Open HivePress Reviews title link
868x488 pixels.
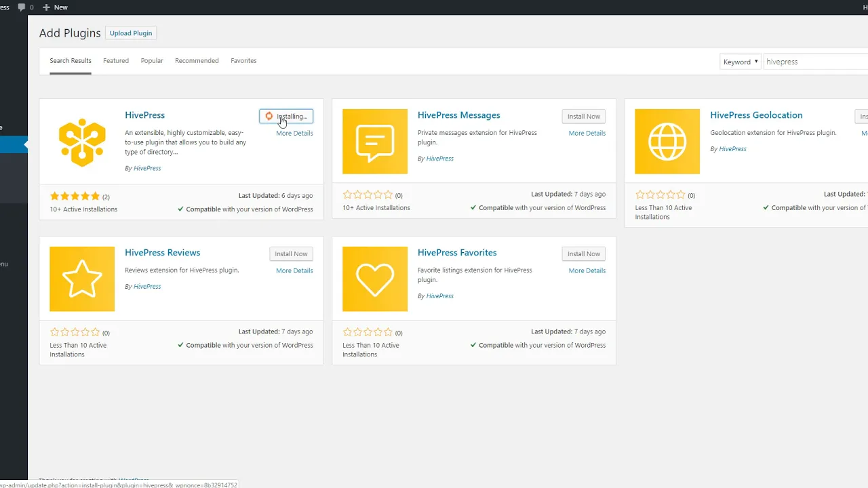pyautogui.click(x=163, y=253)
